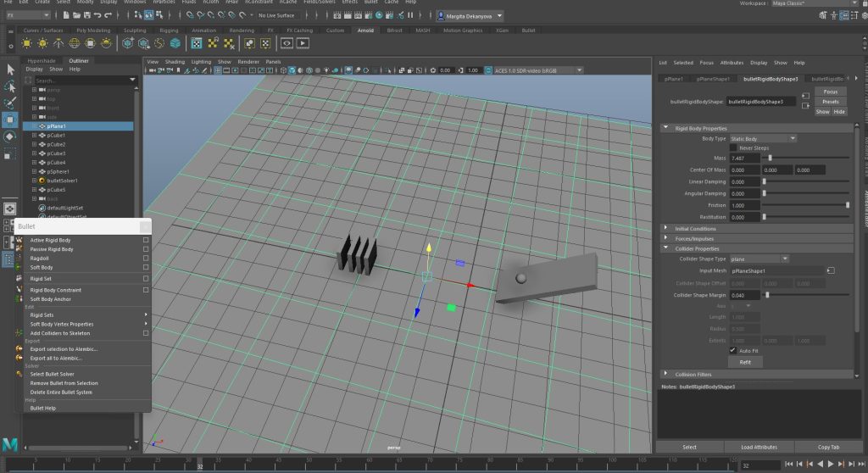Image resolution: width=868 pixels, height=473 pixels.
Task: Click Select Bullet Solver icon
Action: [19, 374]
